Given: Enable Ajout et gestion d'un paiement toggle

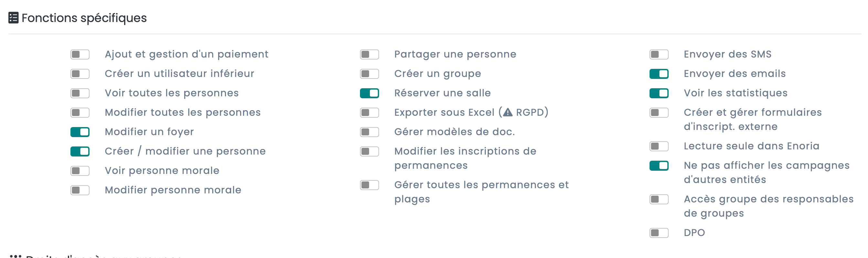Looking at the screenshot, I should coord(80,54).
